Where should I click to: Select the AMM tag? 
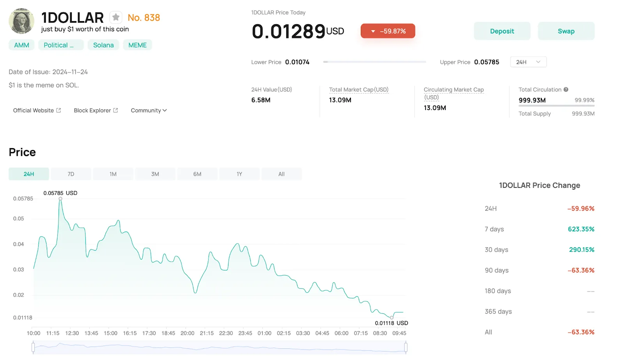pos(21,45)
